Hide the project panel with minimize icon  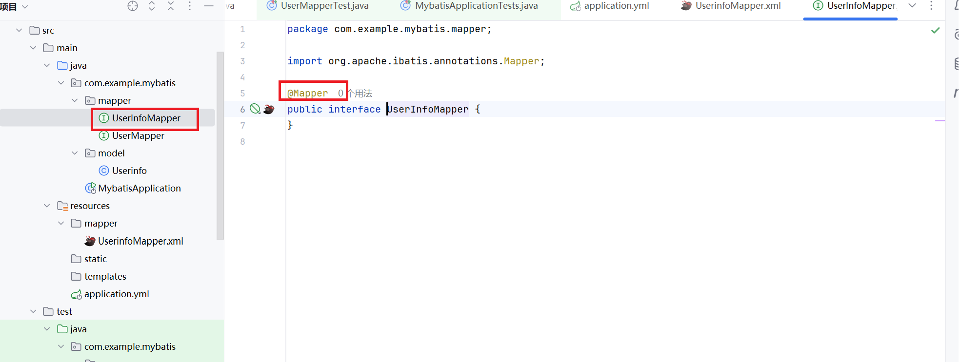[209, 6]
